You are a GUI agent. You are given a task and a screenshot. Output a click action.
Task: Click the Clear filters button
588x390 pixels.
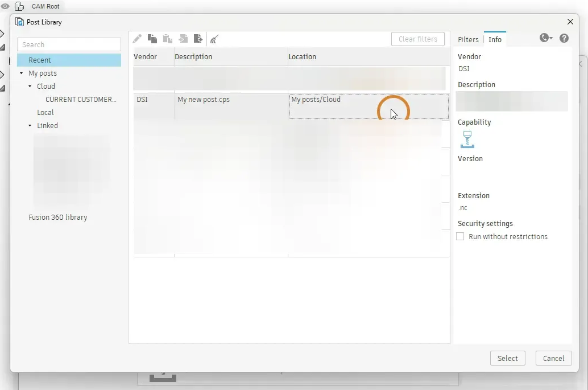418,39
